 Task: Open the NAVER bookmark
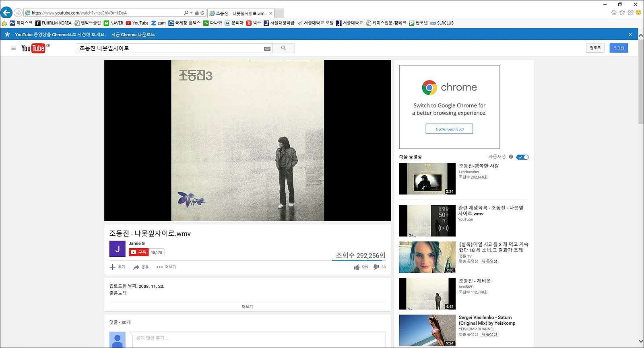click(x=114, y=23)
